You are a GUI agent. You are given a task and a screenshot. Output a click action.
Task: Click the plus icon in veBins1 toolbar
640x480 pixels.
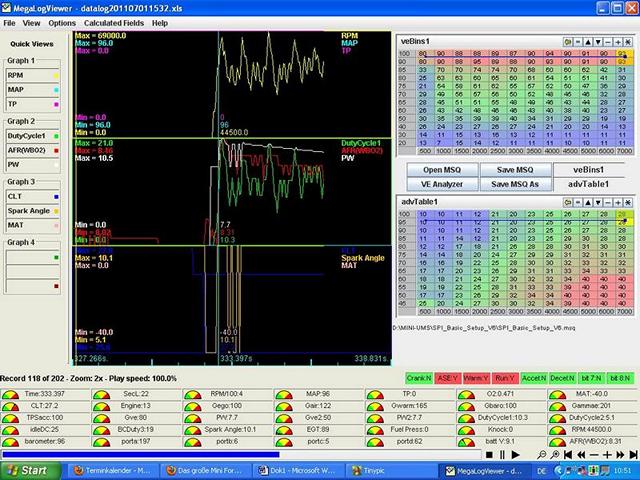click(x=618, y=42)
